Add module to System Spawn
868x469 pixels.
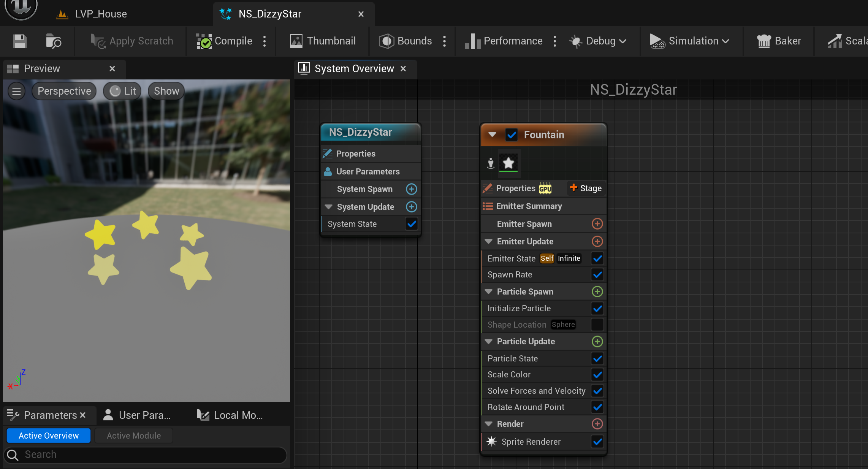tap(412, 189)
